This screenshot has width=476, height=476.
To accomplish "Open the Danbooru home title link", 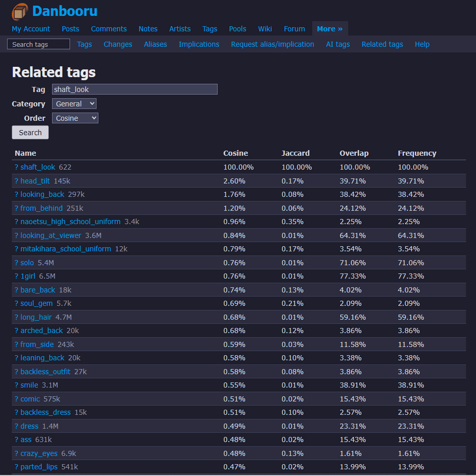I will (65, 11).
